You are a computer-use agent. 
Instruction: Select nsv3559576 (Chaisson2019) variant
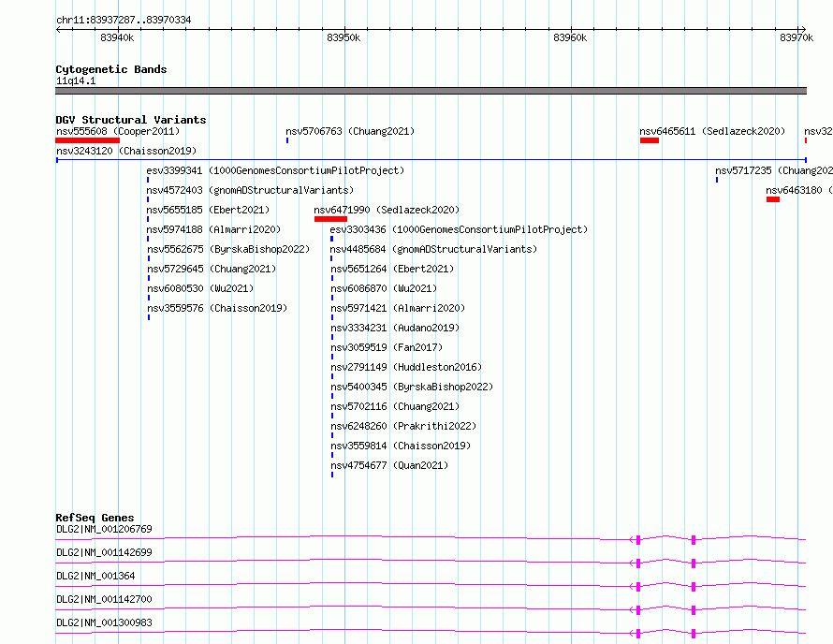point(217,308)
